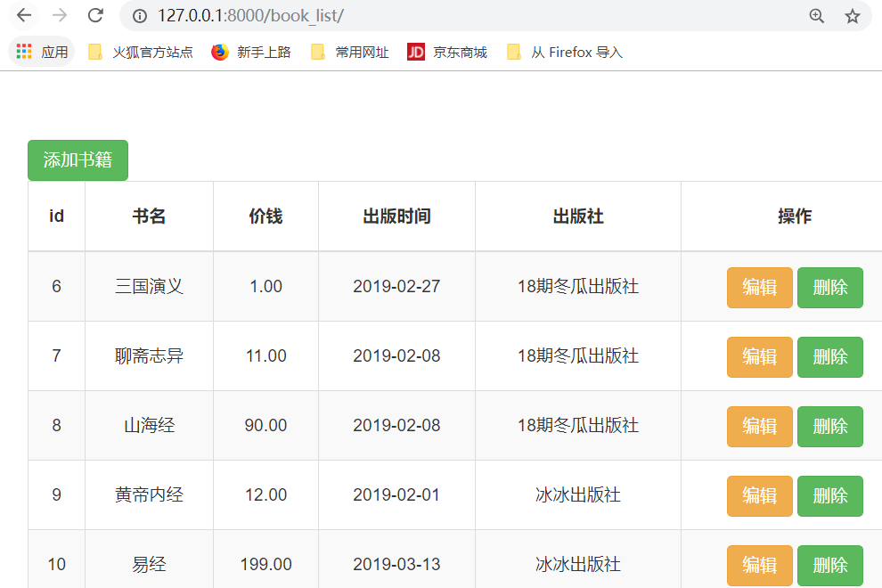Open the 火狐官方站点 bookmark folder

[x=141, y=52]
